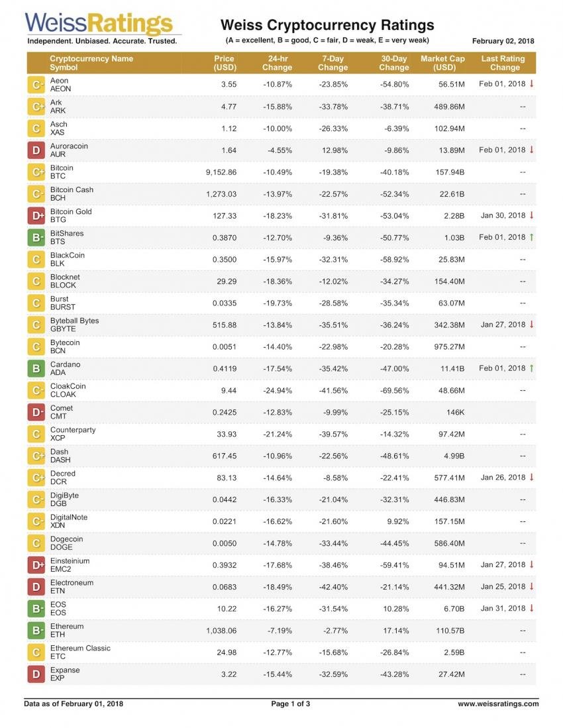This screenshot has height=728, width=563.
Task: Click the Expanse D rating badge
Action: pos(37,674)
